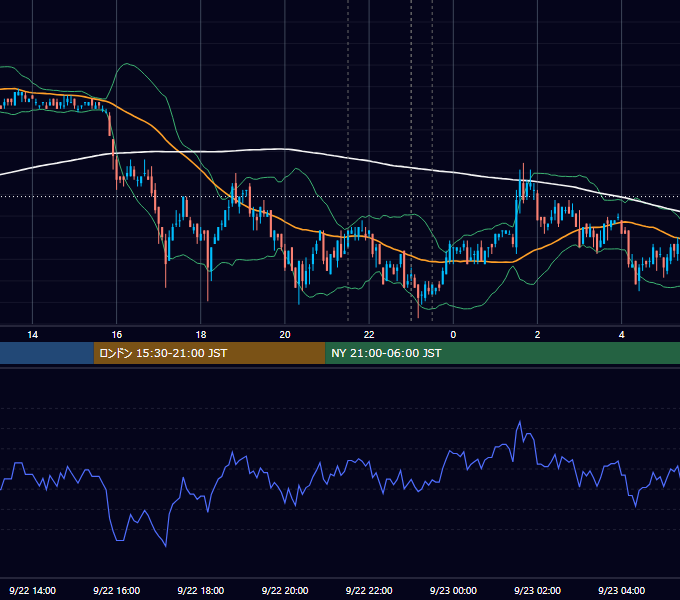Click the 9/22 14:00 date label
The height and width of the screenshot is (600, 680).
tap(33, 590)
